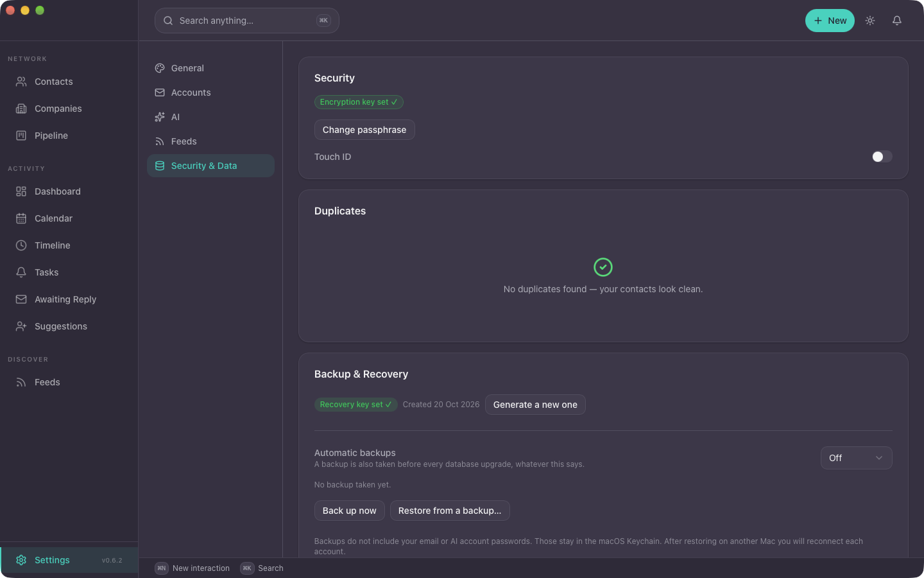Click the Recovery key set badge
Screen dimensions: 924x578
click(355, 405)
